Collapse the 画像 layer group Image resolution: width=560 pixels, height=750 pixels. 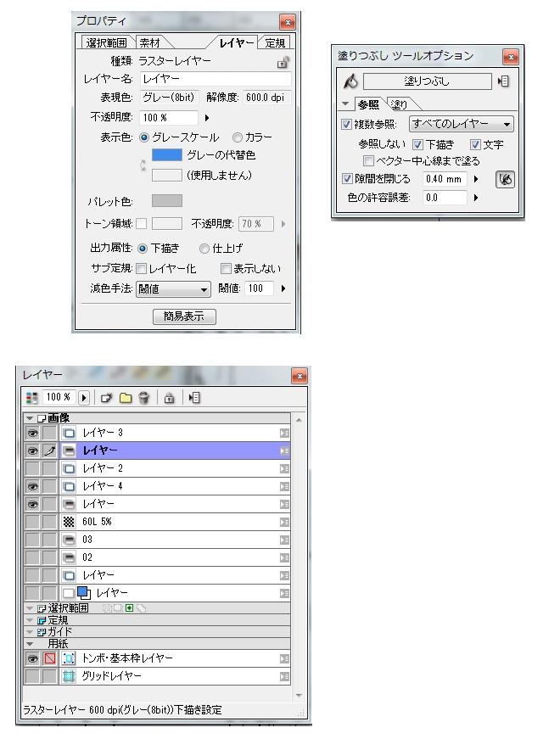(x=30, y=418)
